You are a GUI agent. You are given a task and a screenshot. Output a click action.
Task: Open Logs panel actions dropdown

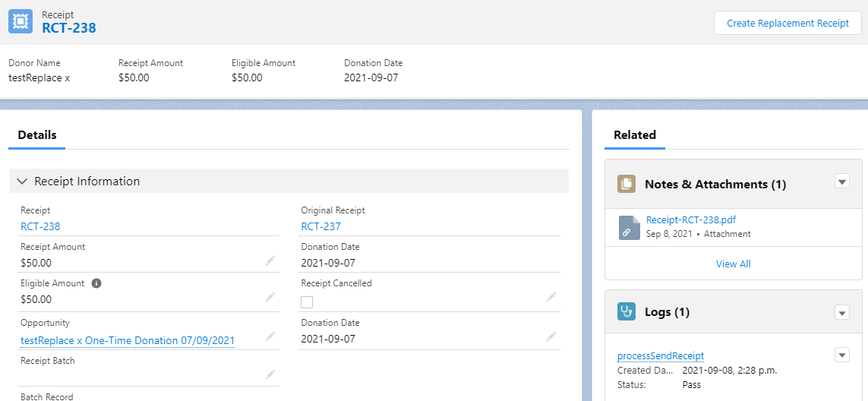coord(842,313)
